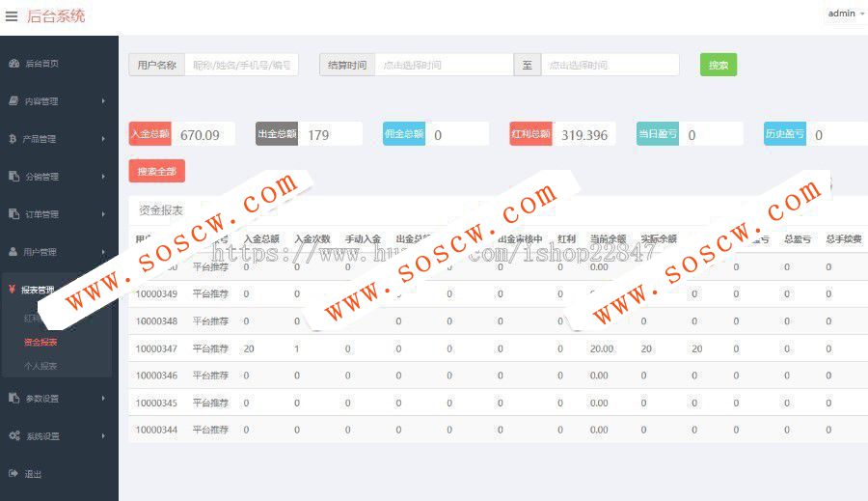Expand the 系统设置 menu arrow
Image resolution: width=868 pixels, height=501 pixels.
(x=103, y=435)
